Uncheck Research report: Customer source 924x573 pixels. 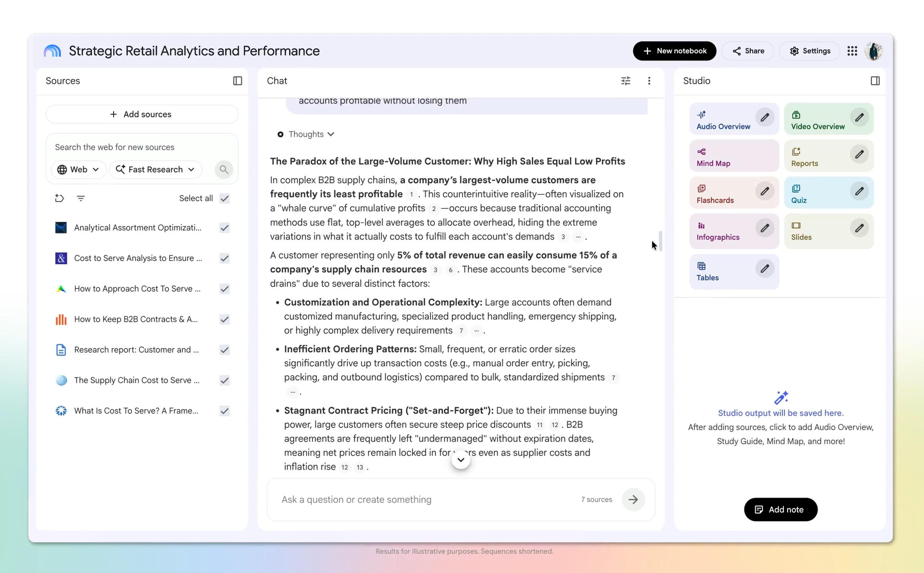tap(224, 350)
